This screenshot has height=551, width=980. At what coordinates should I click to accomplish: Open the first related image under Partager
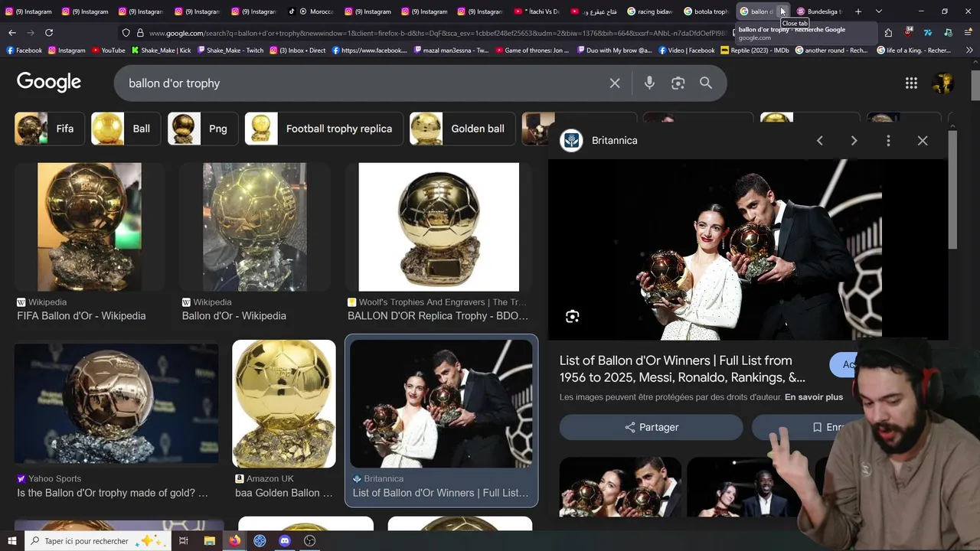620,487
